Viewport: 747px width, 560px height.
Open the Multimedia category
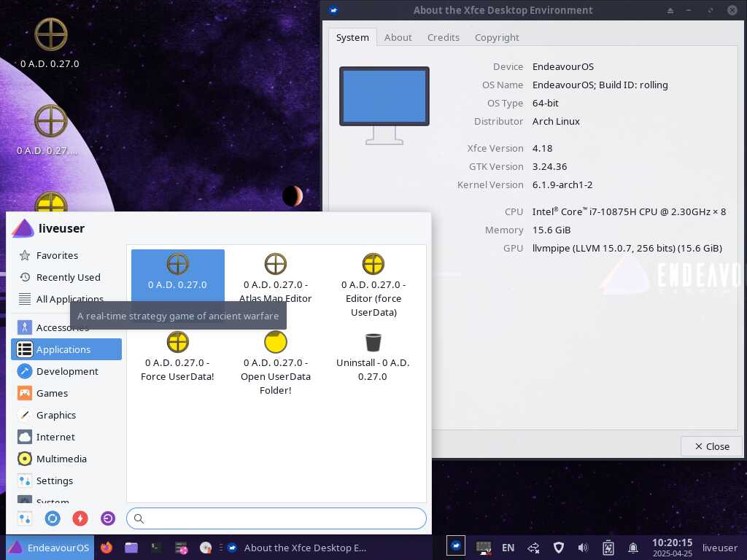[x=66, y=459]
